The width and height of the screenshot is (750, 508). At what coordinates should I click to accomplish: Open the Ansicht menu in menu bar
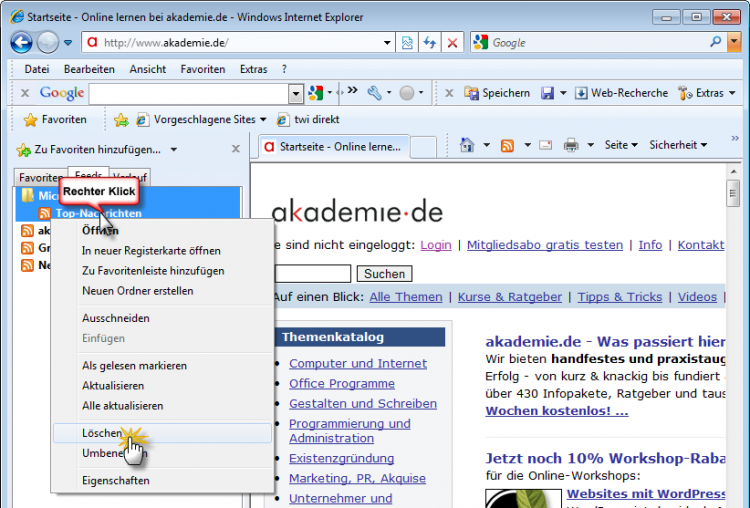tap(147, 69)
